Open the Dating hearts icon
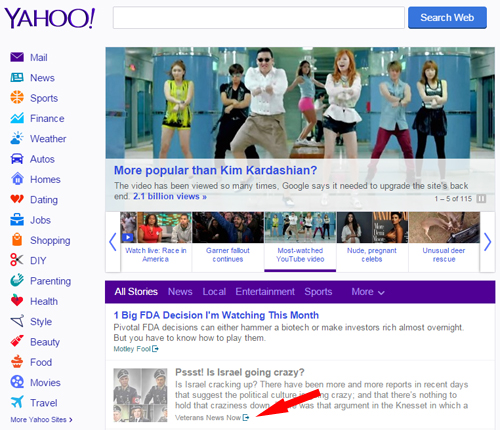Viewport: 500px width, 430px height. click(17, 199)
